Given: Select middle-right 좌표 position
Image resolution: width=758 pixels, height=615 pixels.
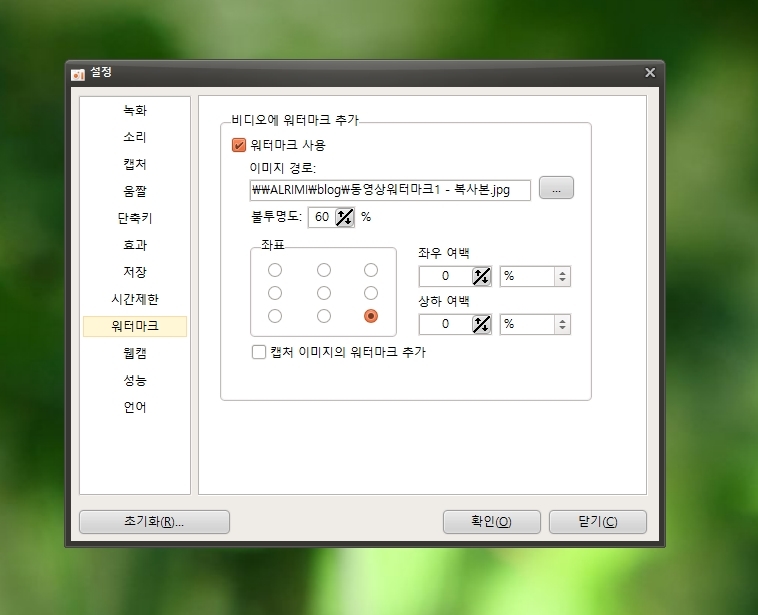Looking at the screenshot, I should click(371, 293).
